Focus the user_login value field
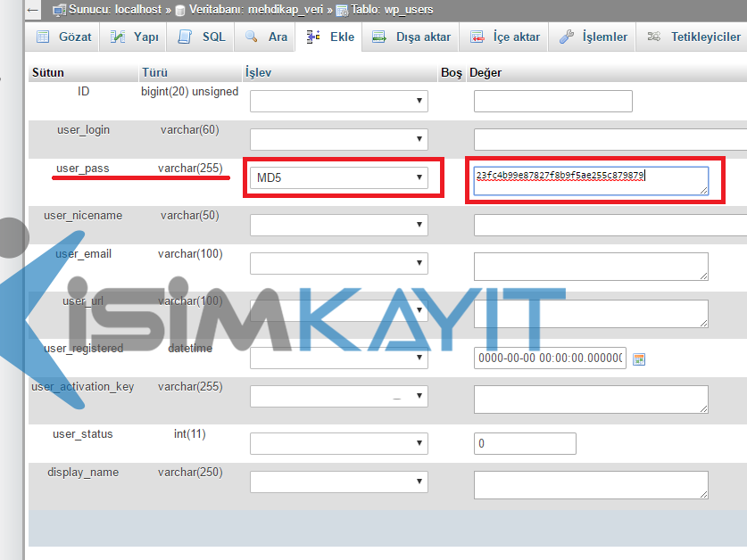 coord(610,139)
